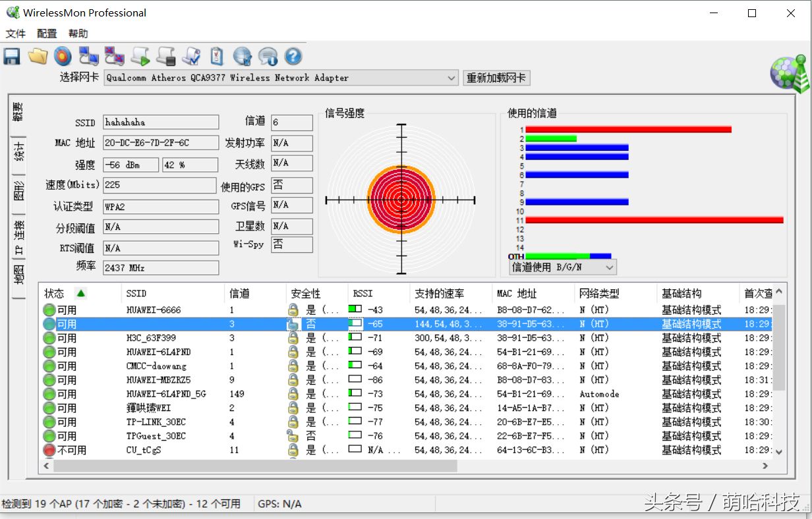Click the 频率 field showing 2437 MHz
This screenshot has height=519, width=812.
point(161,268)
